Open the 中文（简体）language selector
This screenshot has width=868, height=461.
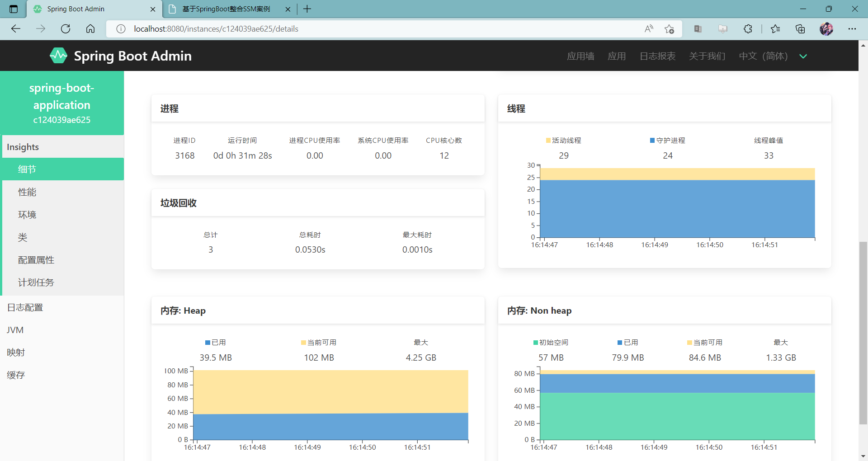pos(763,56)
